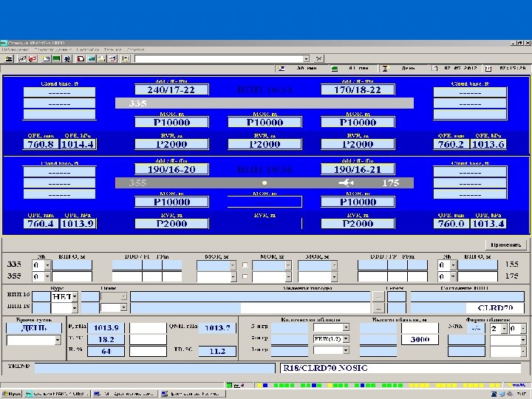The height and width of the screenshot is (399, 532).
Task: Click the QFE value 760.8
Action: click(x=41, y=144)
